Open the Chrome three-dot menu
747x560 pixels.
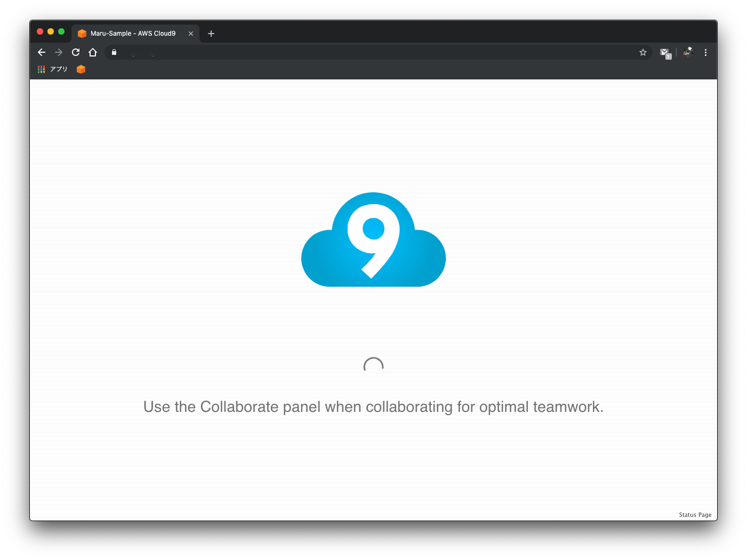[x=705, y=52]
